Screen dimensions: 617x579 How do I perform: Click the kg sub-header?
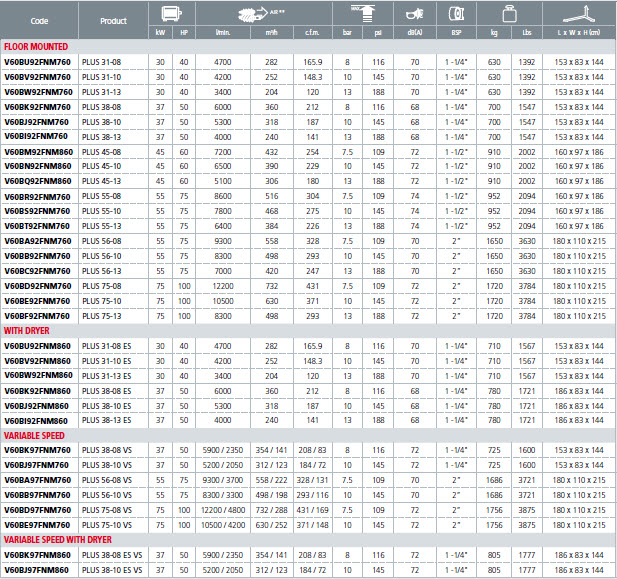[494, 33]
